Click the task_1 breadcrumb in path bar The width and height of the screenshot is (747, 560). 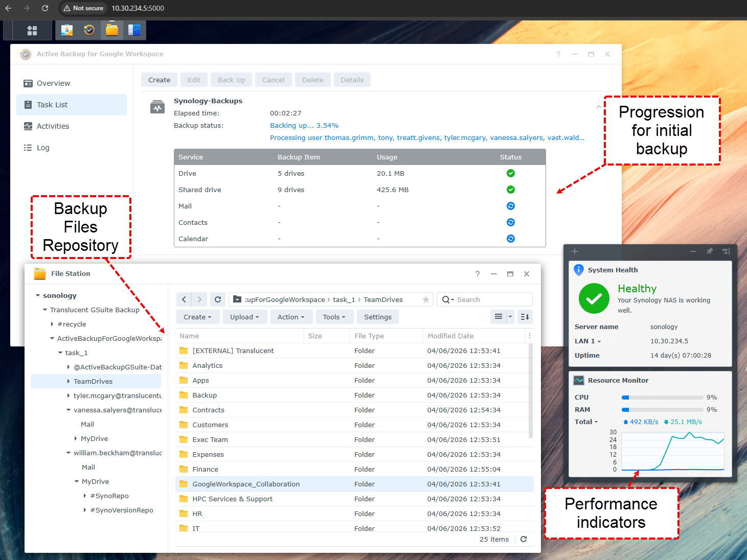(344, 299)
